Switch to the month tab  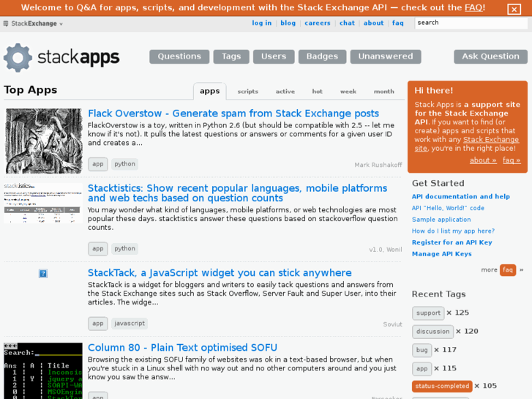tap(383, 92)
